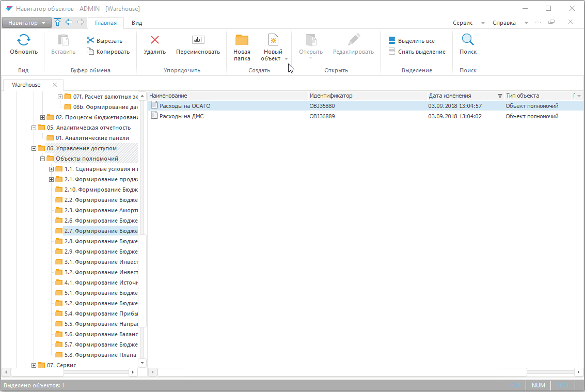Open the Справка menu
This screenshot has width=585, height=392.
pyautogui.click(x=504, y=23)
